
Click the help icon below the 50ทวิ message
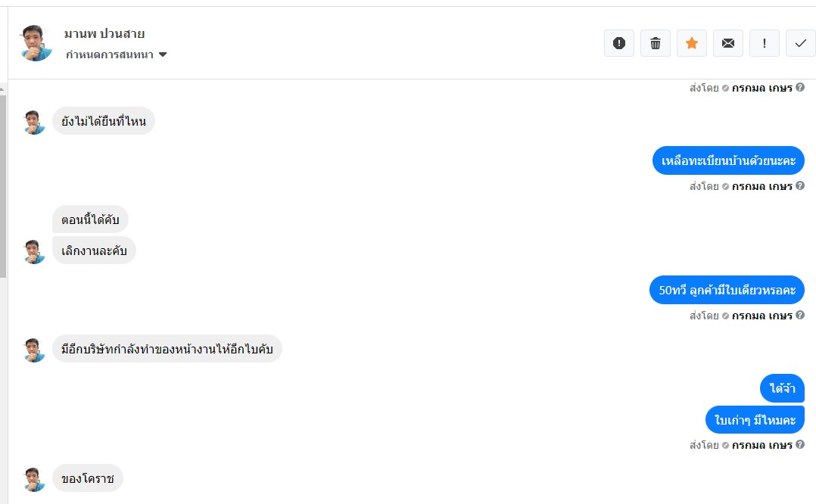coord(800,316)
